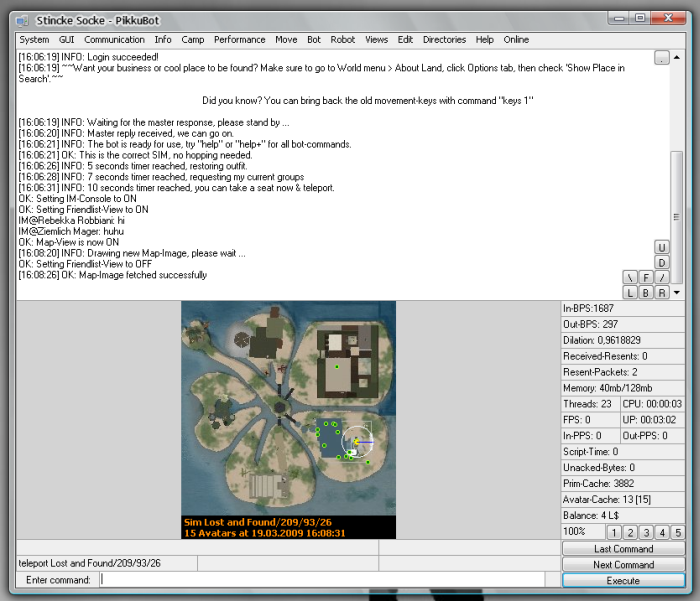700x601 pixels.
Task: Click the Lost and Found map image
Action: pyautogui.click(x=288, y=408)
